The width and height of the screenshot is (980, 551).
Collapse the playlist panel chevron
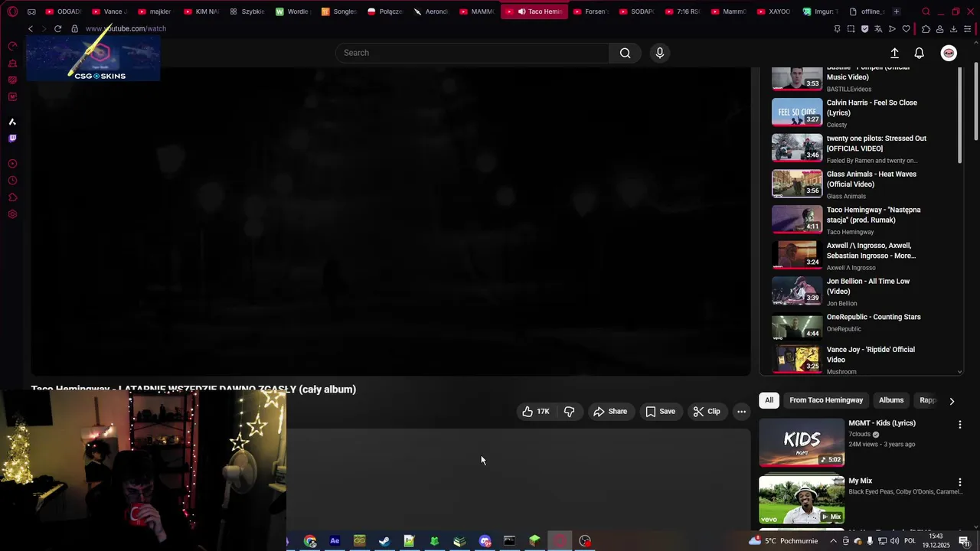pyautogui.click(x=960, y=372)
